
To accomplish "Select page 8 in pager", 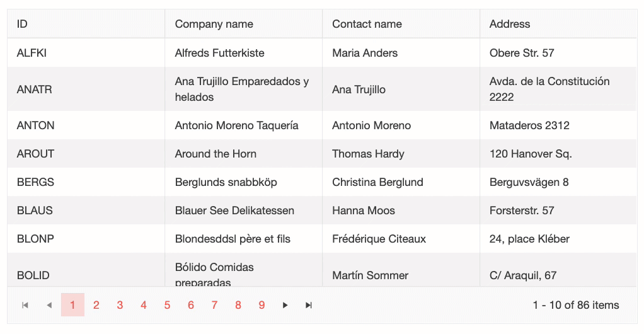I will tap(238, 306).
